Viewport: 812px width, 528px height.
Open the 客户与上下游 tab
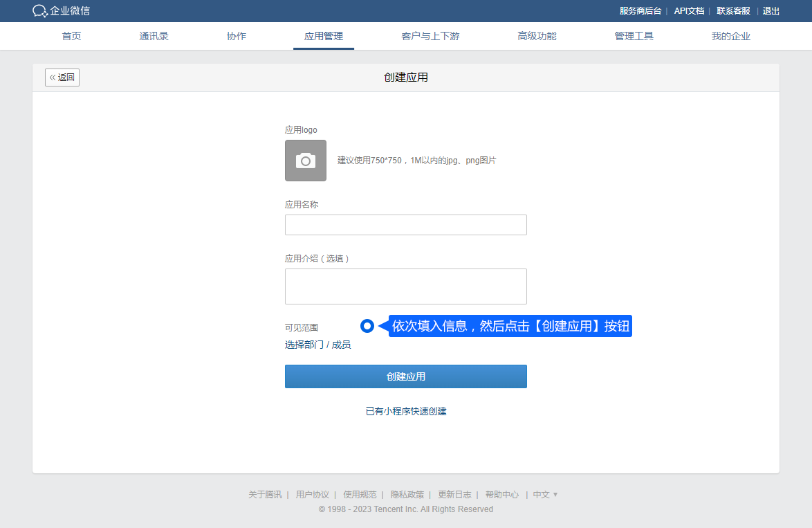[x=430, y=36]
